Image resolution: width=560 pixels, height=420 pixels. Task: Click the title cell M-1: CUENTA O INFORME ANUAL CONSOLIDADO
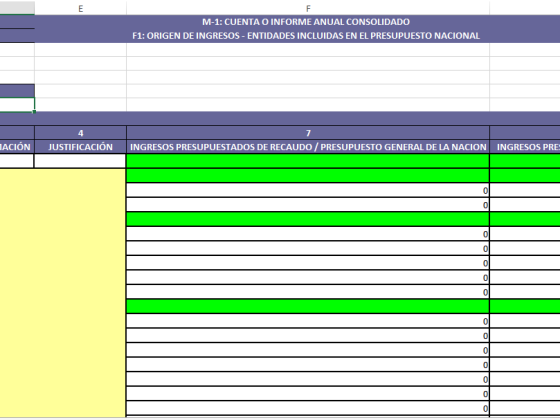306,22
